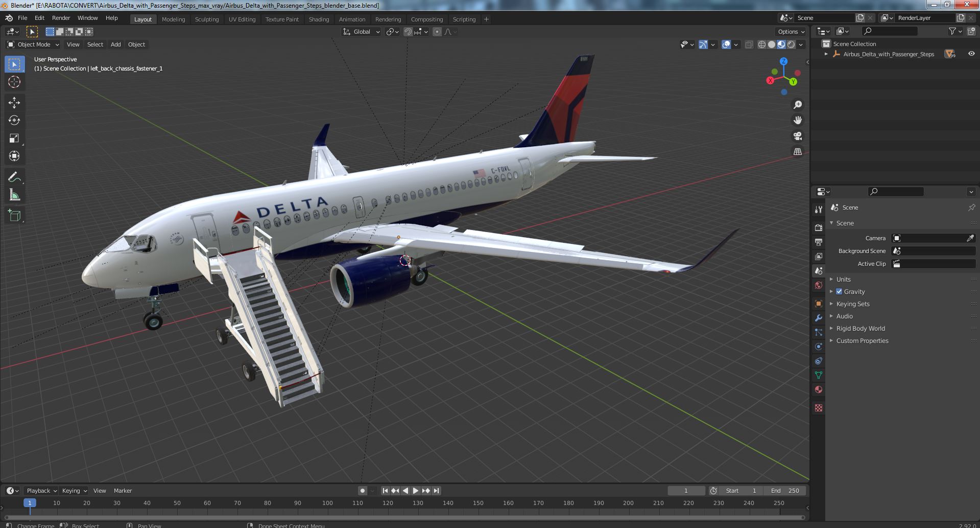Activate the Rotate tool
The image size is (980, 528).
pos(14,121)
